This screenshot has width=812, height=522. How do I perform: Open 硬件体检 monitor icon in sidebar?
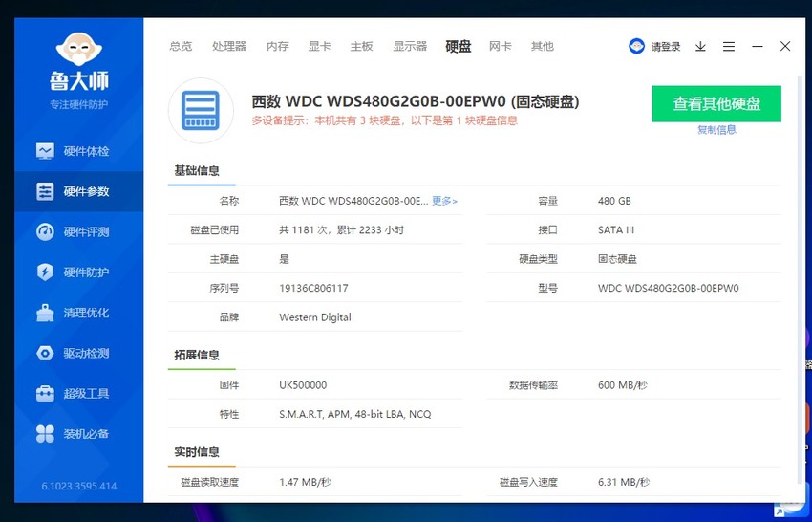click(x=45, y=151)
